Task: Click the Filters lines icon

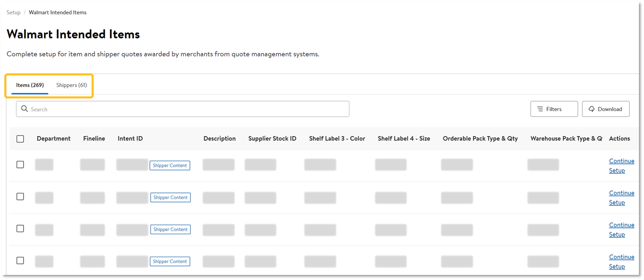Action: click(540, 109)
